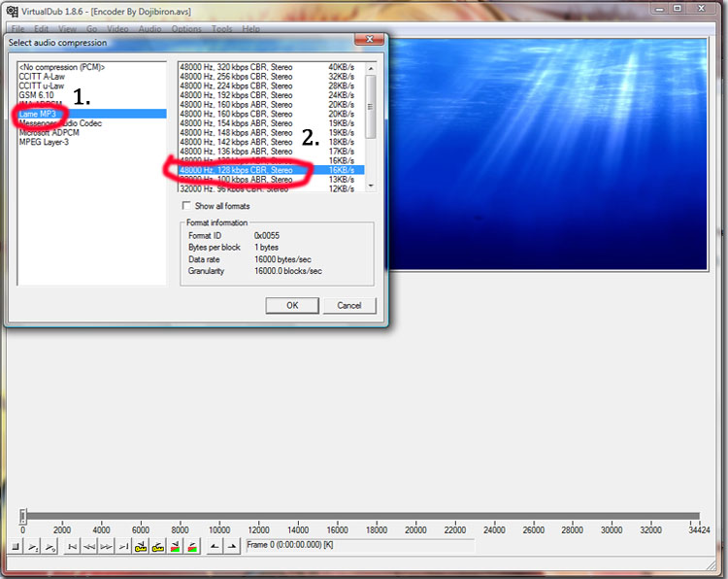
Task: Click scroll down arrow in format list
Action: click(371, 186)
